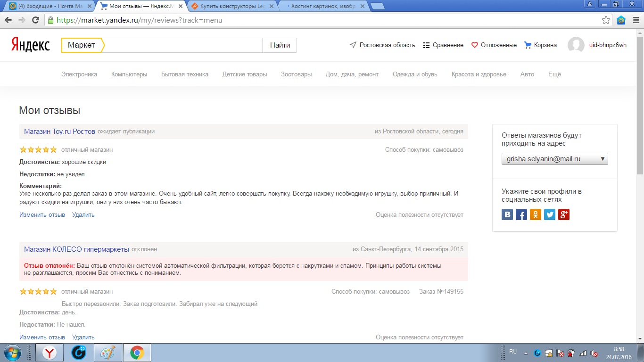Open the Windows Start menu
The width and height of the screenshot is (644, 362).
click(x=12, y=353)
